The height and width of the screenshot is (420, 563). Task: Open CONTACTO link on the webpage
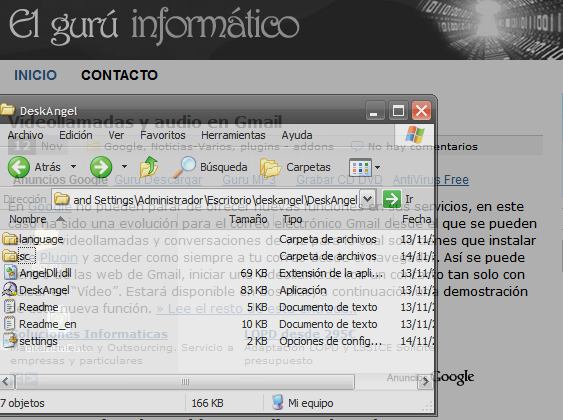click(119, 75)
